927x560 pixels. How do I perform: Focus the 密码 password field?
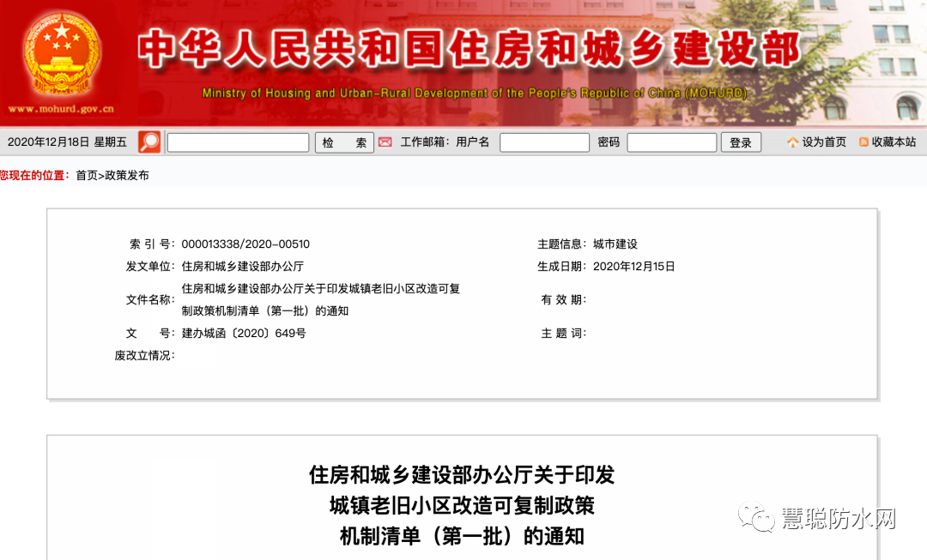671,142
